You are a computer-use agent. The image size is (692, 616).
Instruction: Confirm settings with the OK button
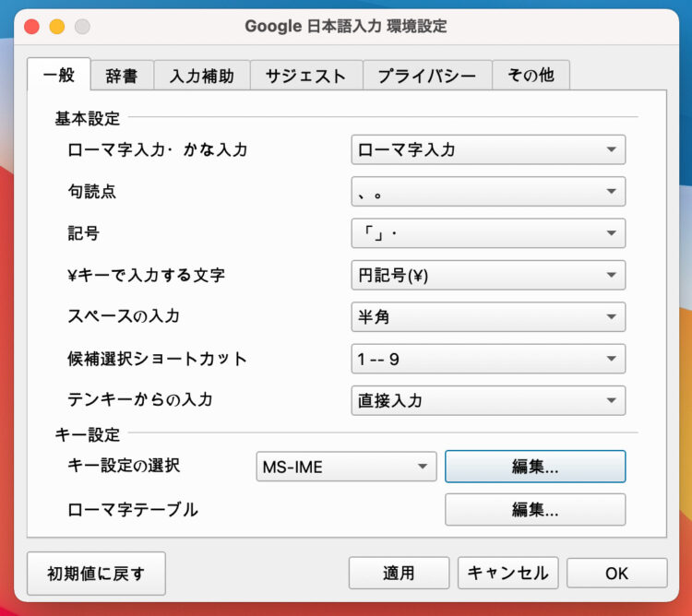[x=617, y=574]
